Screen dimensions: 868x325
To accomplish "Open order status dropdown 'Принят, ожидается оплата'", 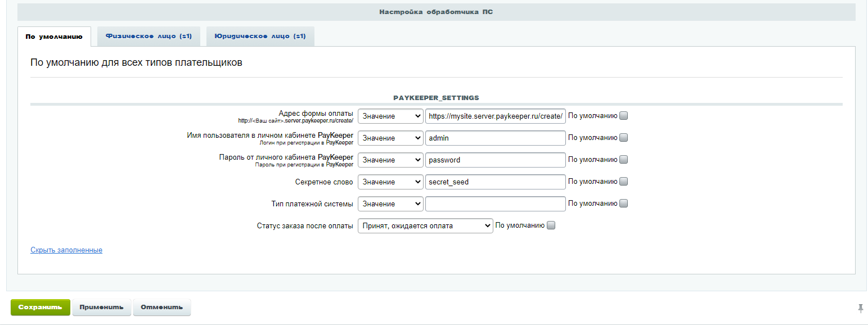I will click(425, 225).
